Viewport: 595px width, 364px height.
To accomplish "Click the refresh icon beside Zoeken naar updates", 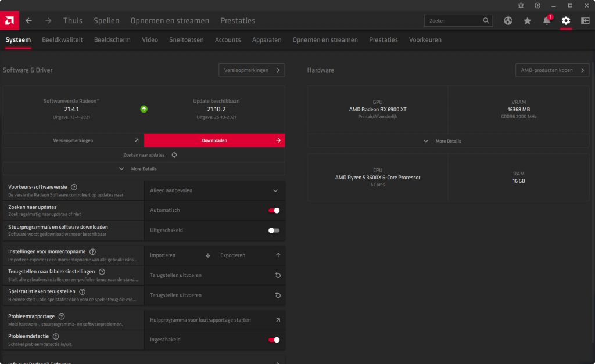I will [x=174, y=155].
